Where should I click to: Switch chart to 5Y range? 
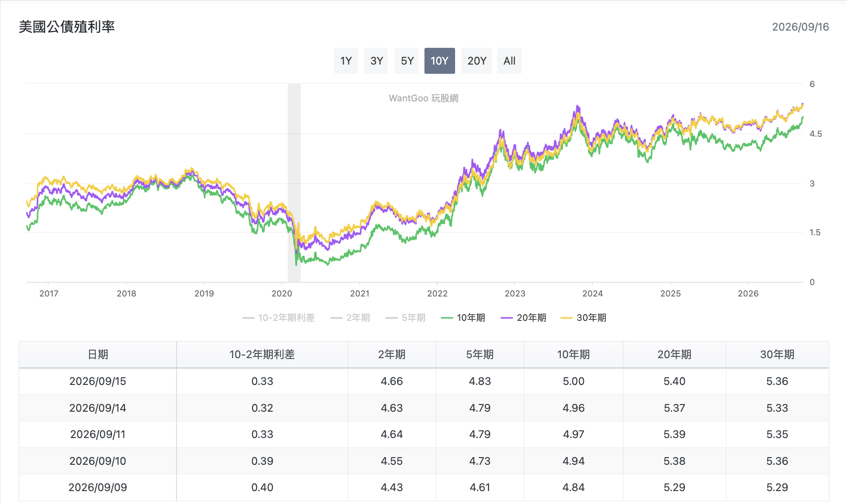click(407, 61)
